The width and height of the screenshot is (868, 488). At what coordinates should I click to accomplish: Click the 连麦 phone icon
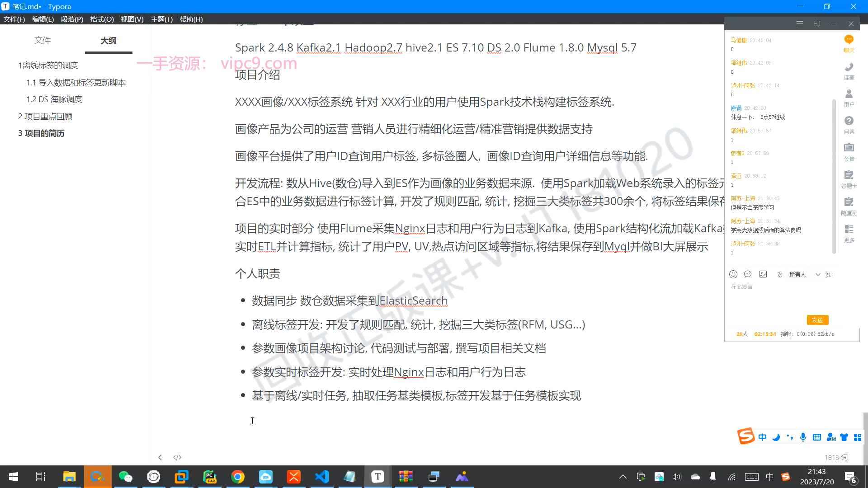coord(849,67)
